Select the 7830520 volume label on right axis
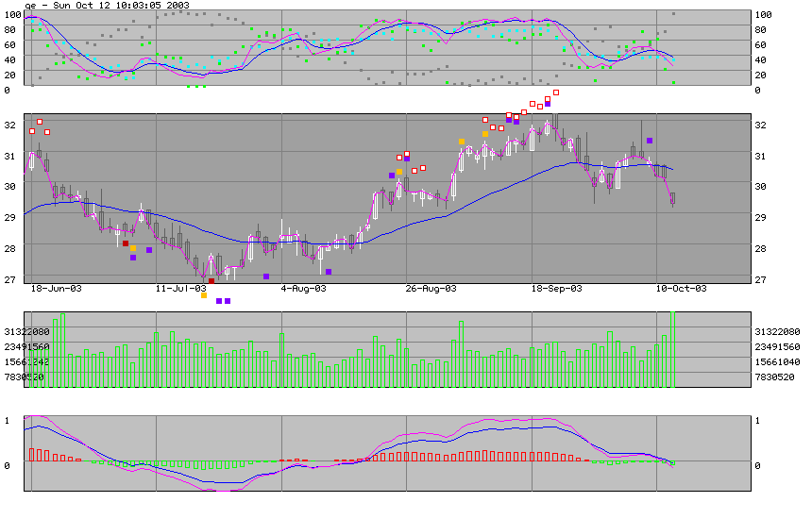This screenshot has width=812, height=519. pyautogui.click(x=775, y=377)
